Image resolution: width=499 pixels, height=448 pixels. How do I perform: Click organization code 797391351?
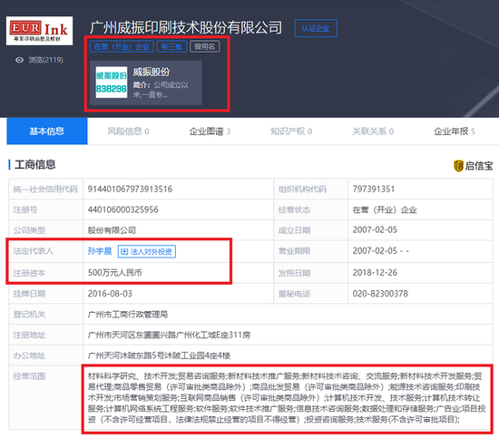[x=374, y=189]
